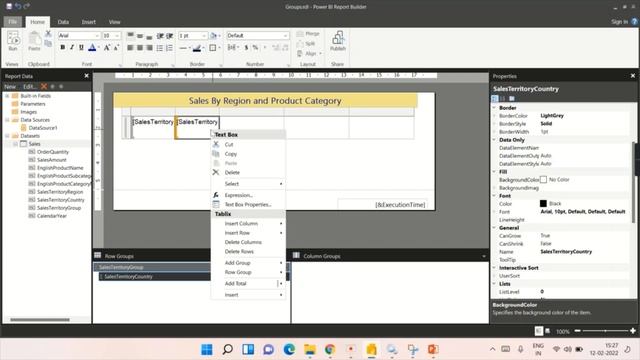640x360 pixels.
Task: Open Windows Start from the taskbar
Action: [207, 349]
